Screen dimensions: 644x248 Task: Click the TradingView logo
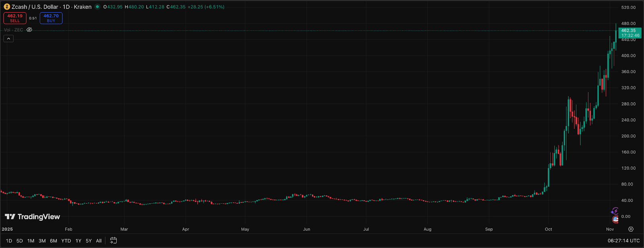pyautogui.click(x=32, y=217)
